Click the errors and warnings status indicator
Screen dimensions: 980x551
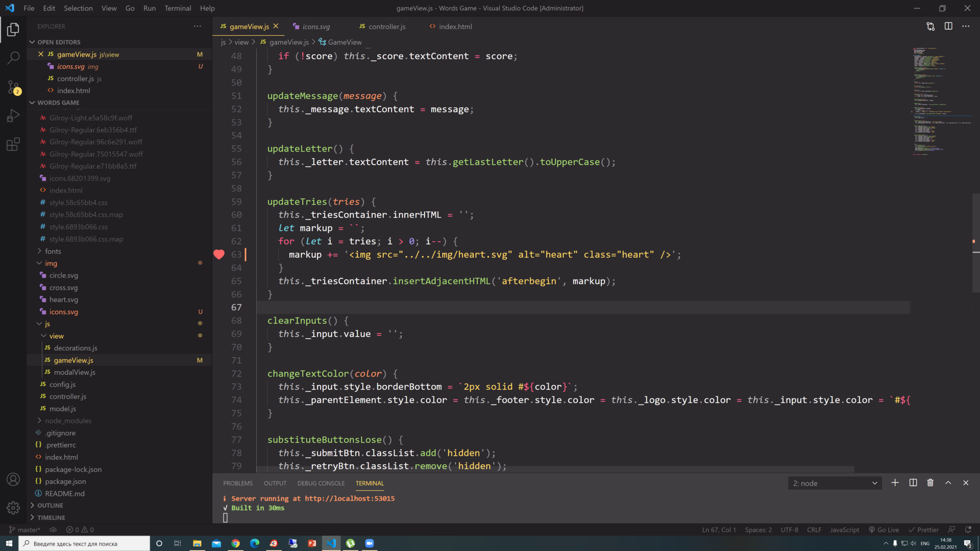point(80,530)
